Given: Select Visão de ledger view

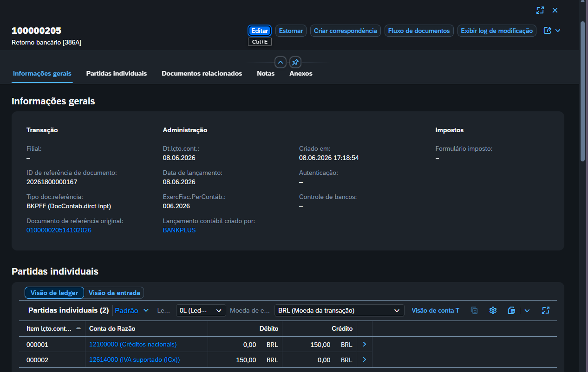Looking at the screenshot, I should 54,293.
